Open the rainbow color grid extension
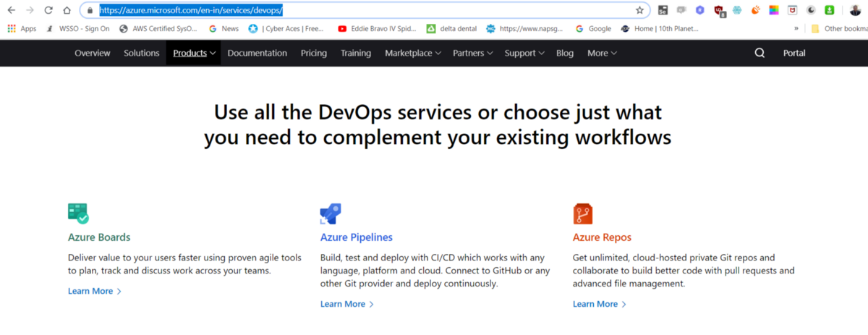Viewport: 868px width, 335px height. tap(774, 10)
